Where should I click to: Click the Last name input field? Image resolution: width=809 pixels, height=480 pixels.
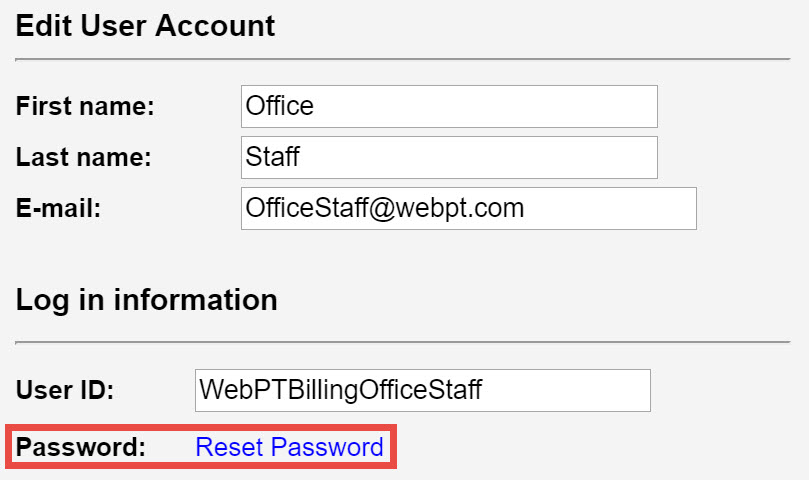tap(449, 157)
